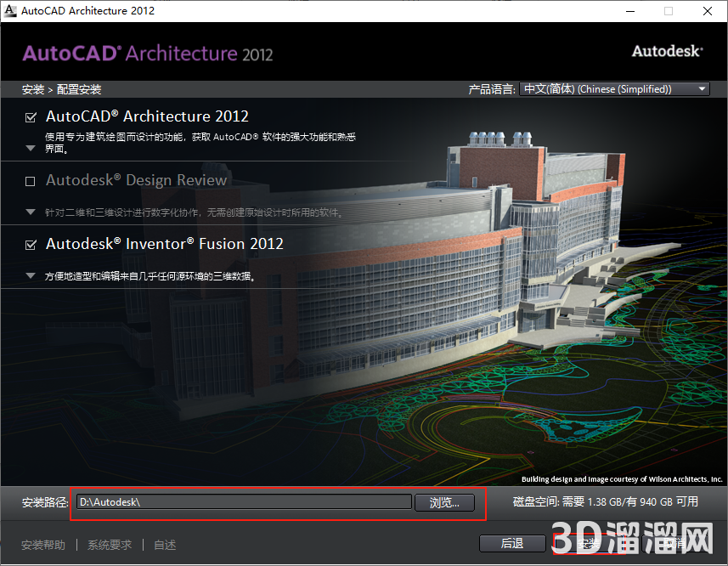
Task: Close the AutoCAD installer window
Action: (707, 11)
